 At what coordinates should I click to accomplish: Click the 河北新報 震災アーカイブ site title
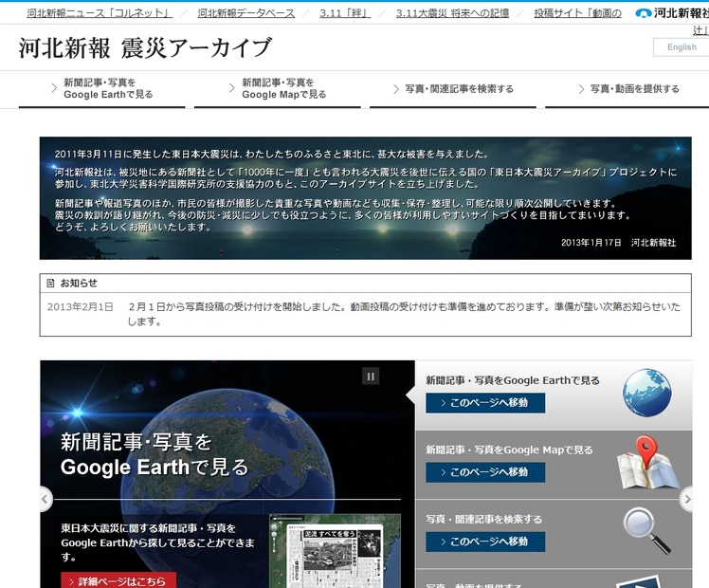[x=145, y=47]
